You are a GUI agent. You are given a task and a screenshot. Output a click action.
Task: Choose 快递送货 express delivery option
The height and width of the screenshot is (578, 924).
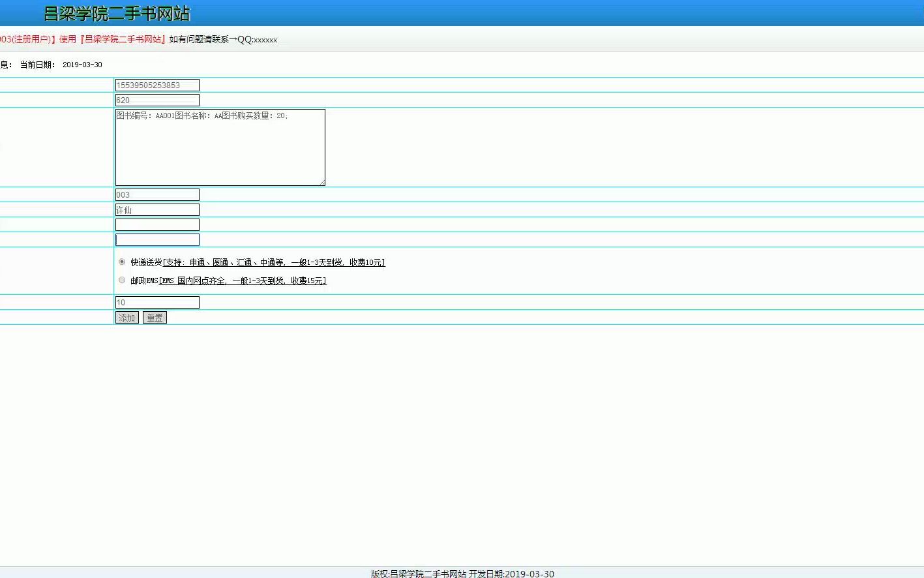point(122,261)
